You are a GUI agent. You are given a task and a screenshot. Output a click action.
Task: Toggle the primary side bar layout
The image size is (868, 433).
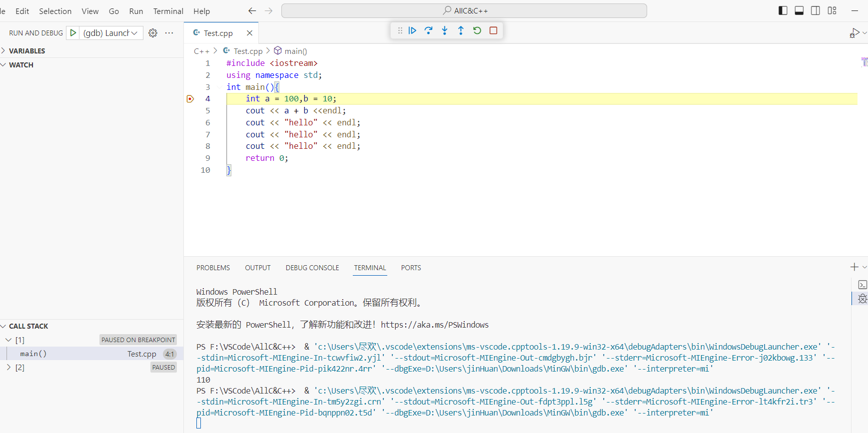coord(783,10)
